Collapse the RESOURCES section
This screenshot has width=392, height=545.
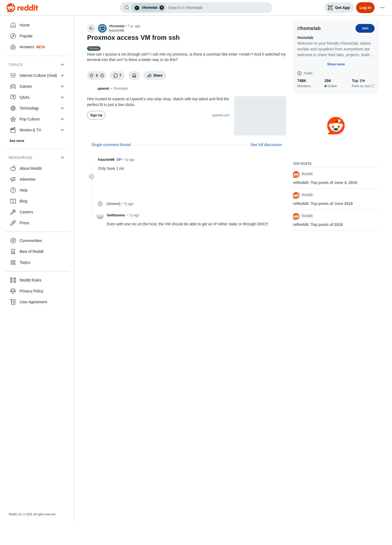(37, 158)
